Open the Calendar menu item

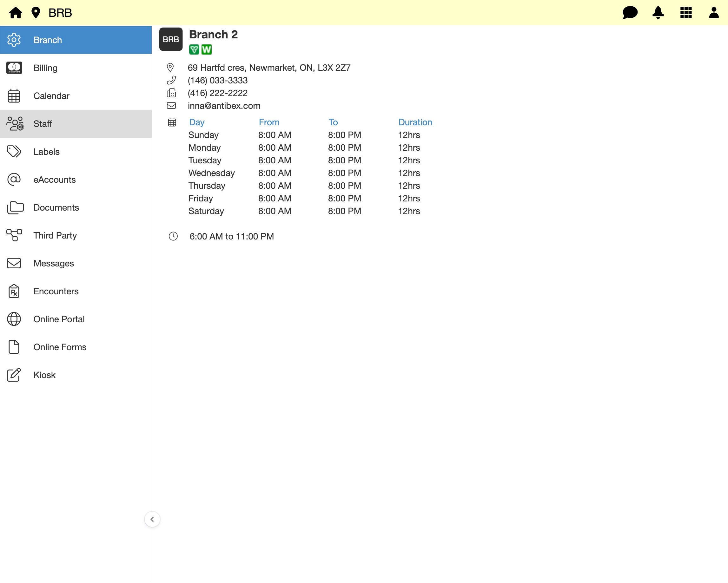51,96
